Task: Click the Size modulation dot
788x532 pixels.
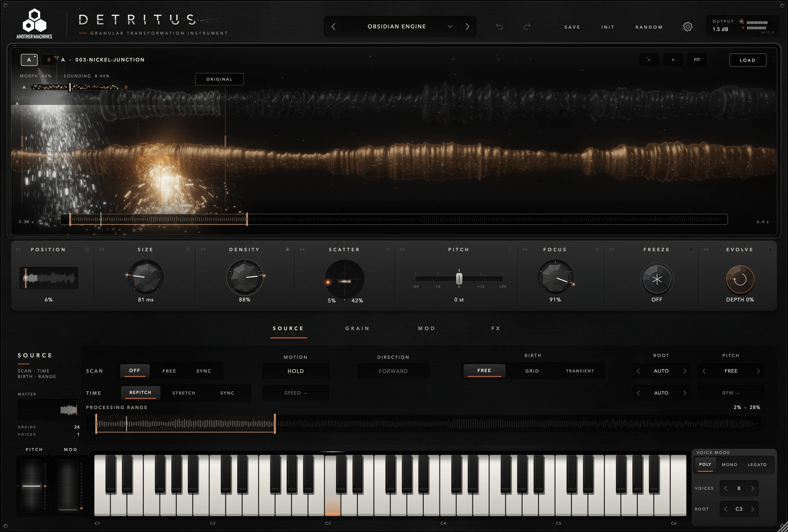Action: click(x=188, y=249)
